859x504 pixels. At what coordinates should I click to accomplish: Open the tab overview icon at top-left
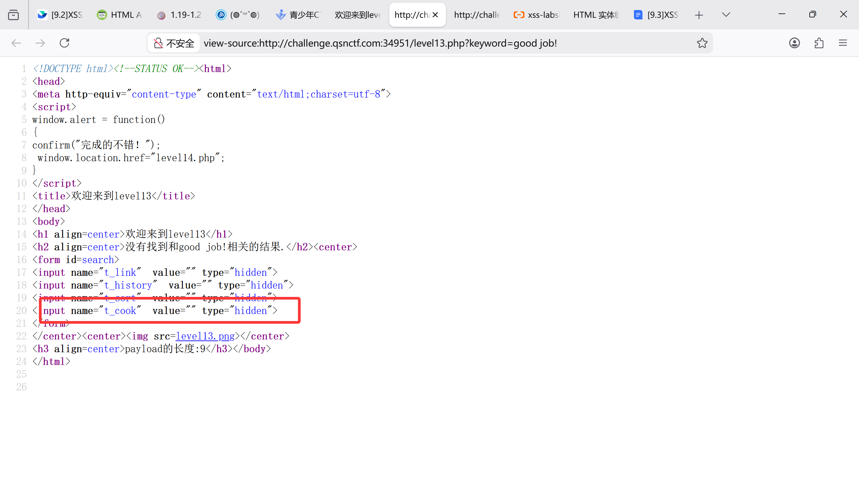13,15
